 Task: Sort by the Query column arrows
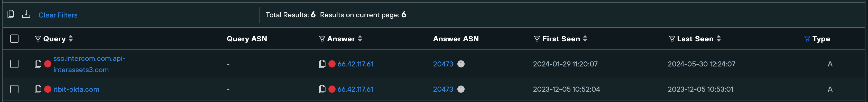[x=71, y=39]
